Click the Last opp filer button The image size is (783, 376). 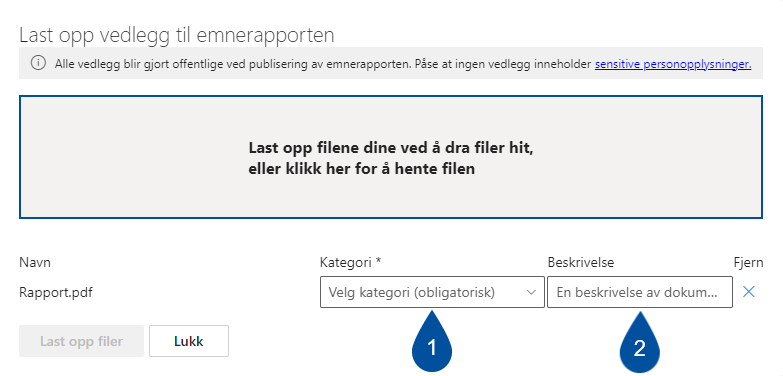click(x=81, y=341)
